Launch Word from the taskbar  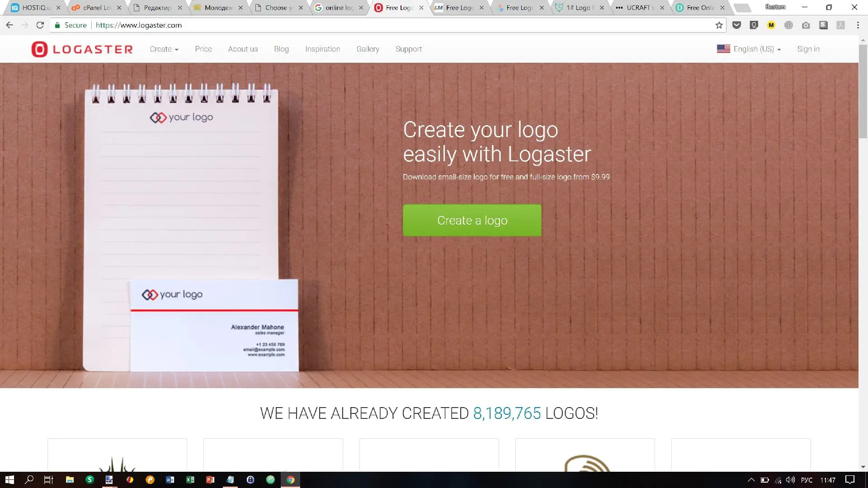pos(170,480)
